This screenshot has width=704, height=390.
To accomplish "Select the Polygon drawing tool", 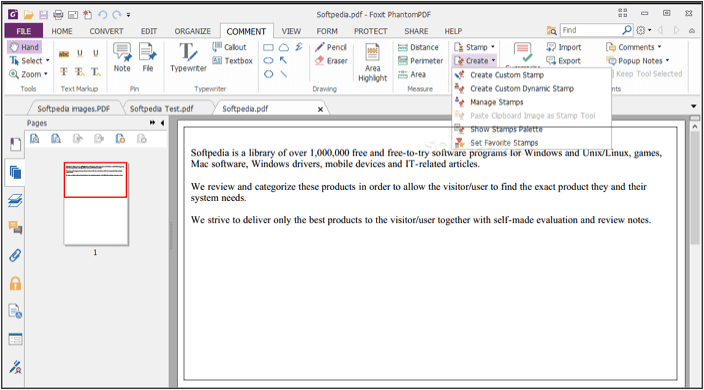I will tap(268, 74).
